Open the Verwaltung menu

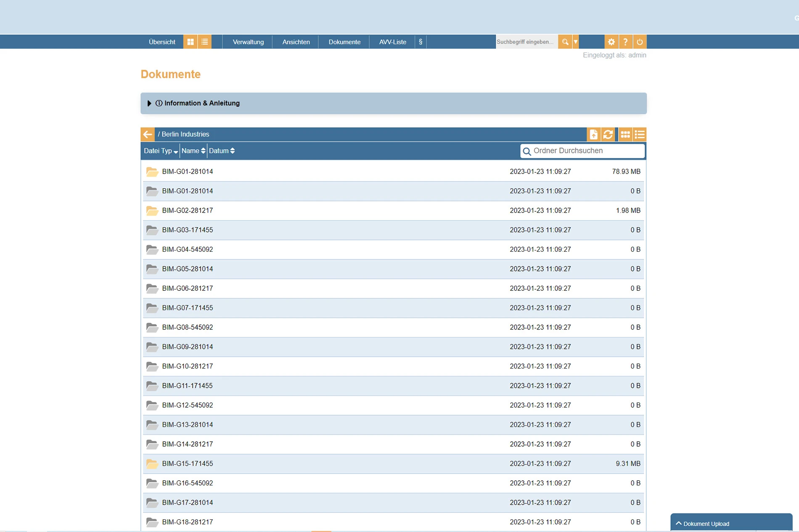[248, 42]
